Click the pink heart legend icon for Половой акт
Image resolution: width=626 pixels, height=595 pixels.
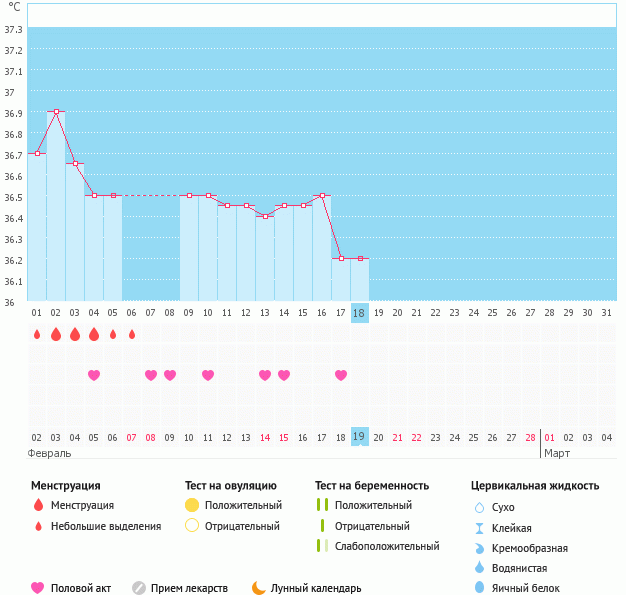[38, 588]
